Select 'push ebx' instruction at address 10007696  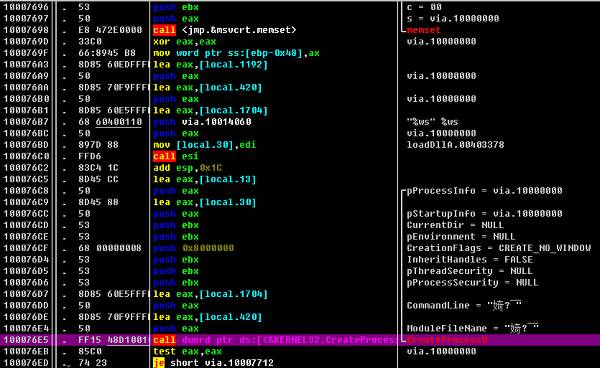176,7
